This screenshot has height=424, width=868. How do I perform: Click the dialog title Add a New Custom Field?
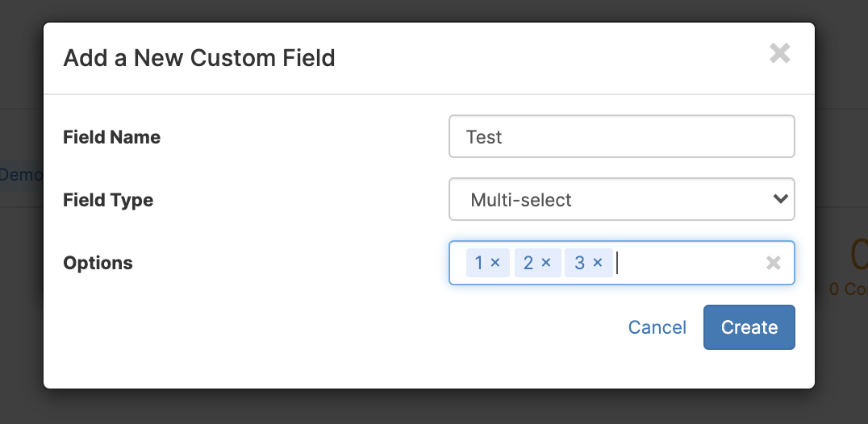[199, 58]
